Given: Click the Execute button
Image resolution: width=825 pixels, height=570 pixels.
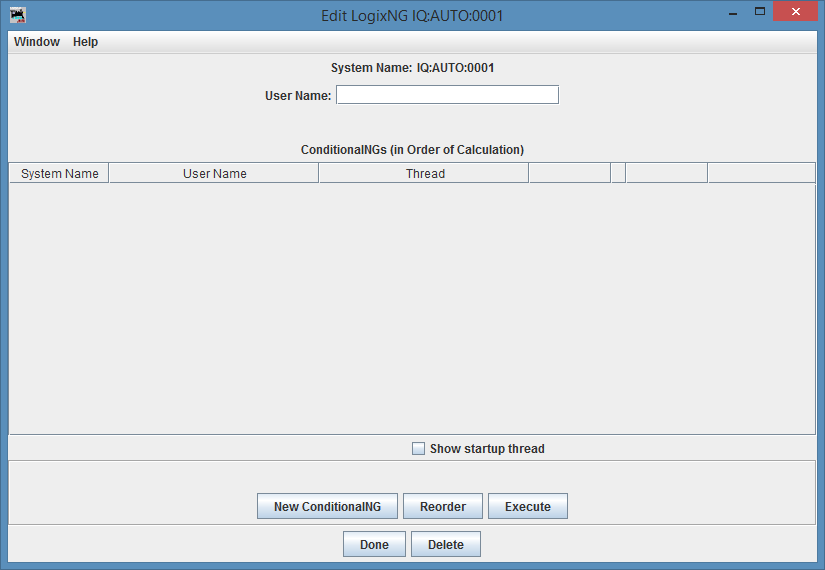Looking at the screenshot, I should coord(528,506).
